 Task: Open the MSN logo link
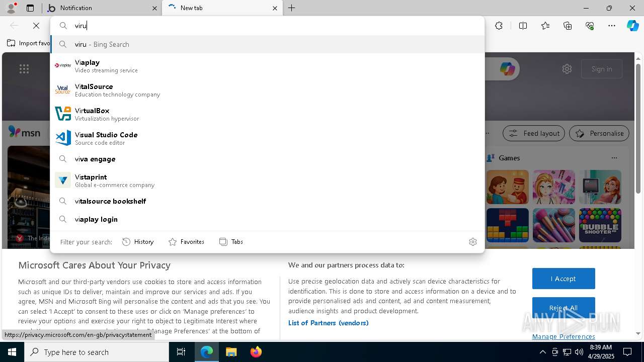(x=24, y=132)
